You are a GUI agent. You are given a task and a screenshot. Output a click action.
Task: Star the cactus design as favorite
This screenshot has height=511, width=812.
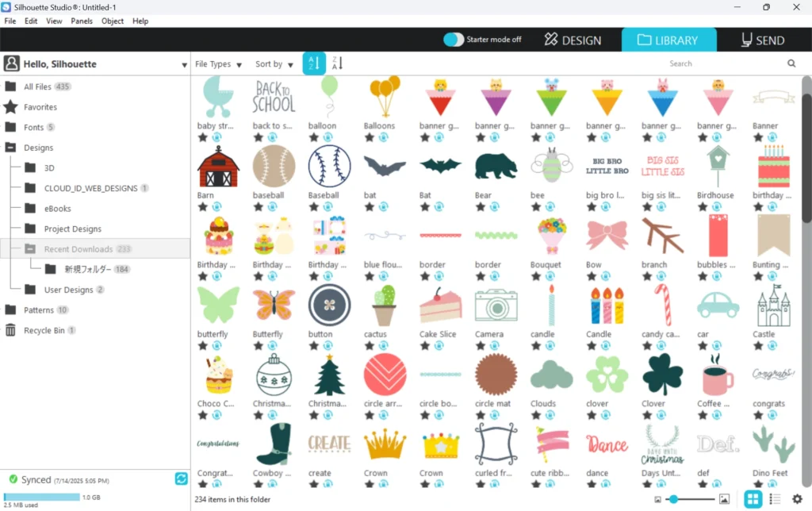click(x=370, y=346)
